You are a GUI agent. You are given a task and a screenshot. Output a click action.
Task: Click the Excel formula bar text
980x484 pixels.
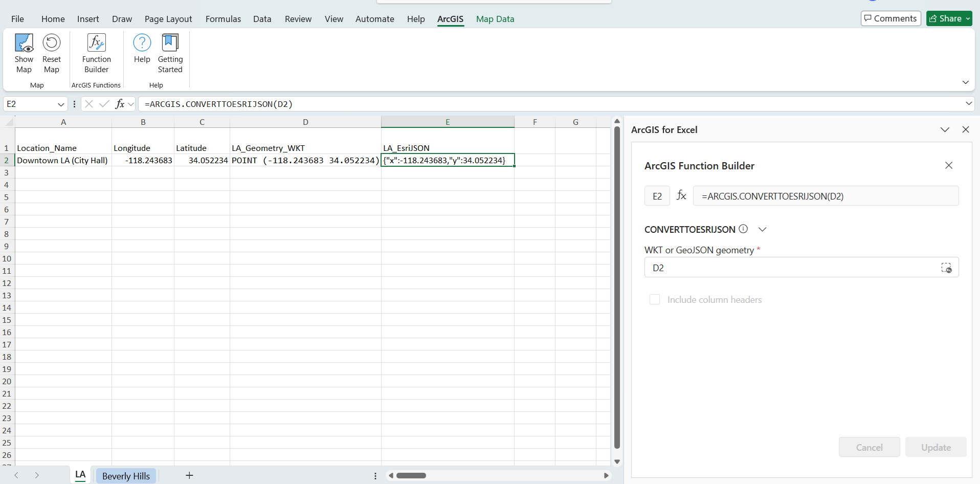218,104
